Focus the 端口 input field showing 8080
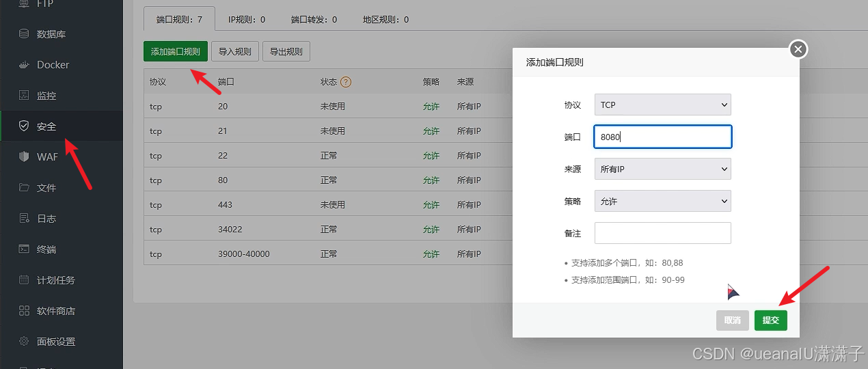Screen dimensions: 868x369 tap(663, 137)
